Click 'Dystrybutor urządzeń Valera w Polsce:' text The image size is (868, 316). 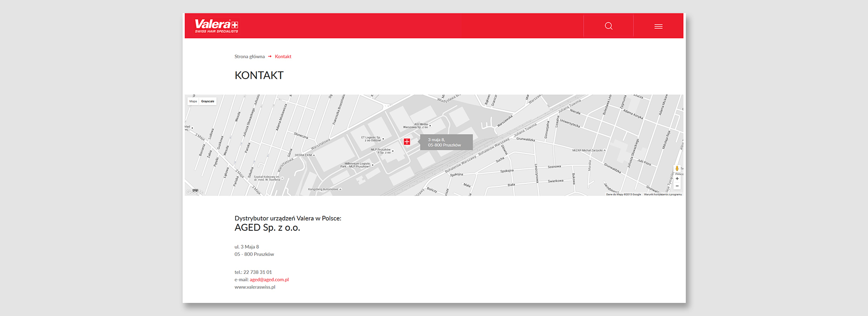[x=288, y=218]
